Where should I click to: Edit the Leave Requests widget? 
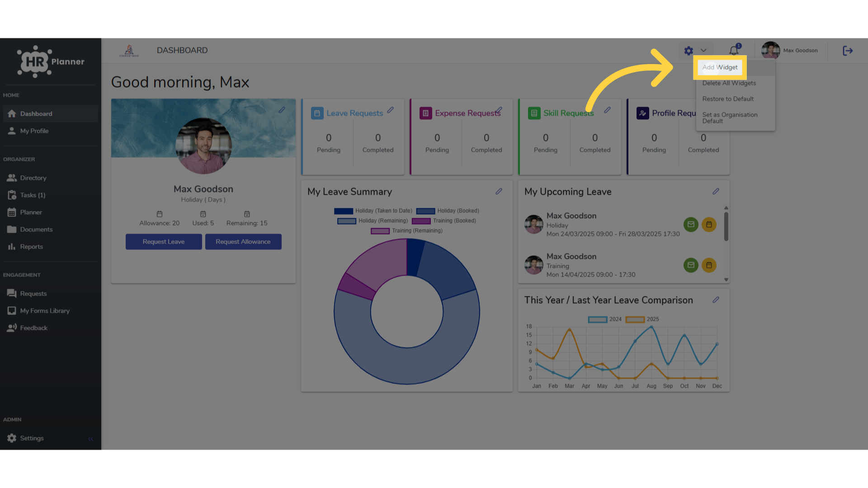point(390,110)
